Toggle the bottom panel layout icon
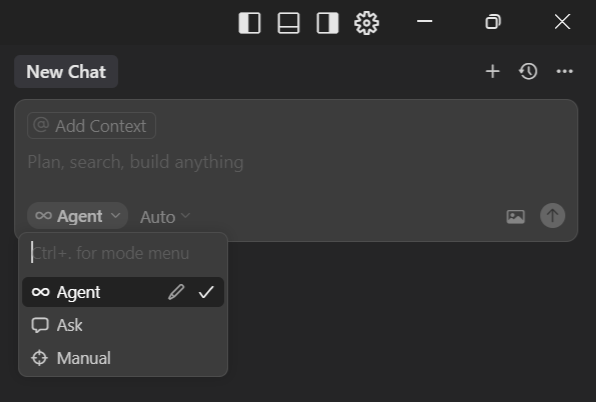 point(288,23)
